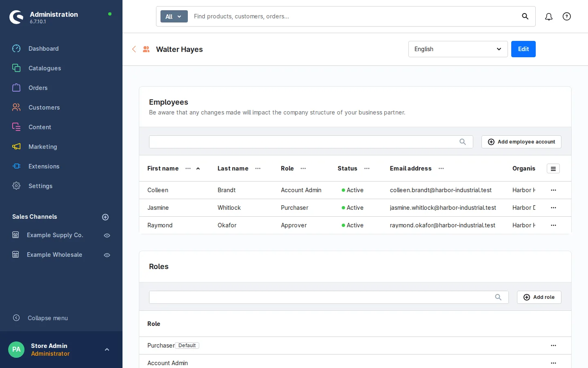Click the Dashboard icon in sidebar
Screen dimensions: 588x368
pos(16,49)
